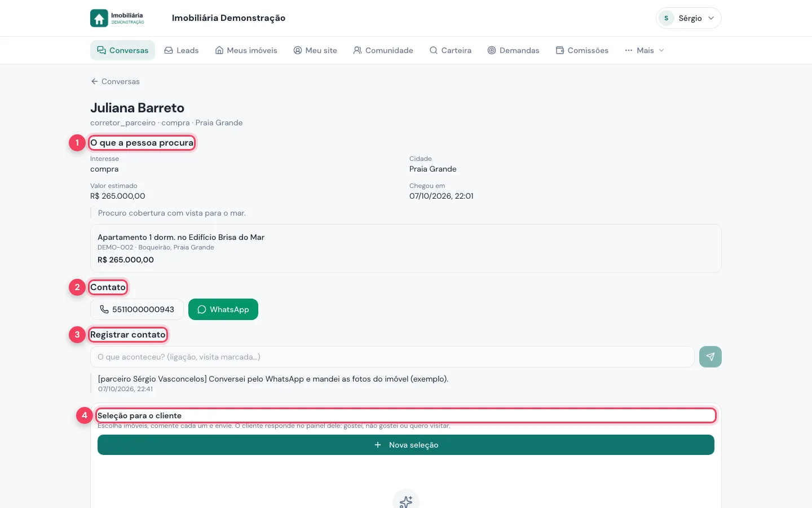Click the Carteira magnifier icon

click(434, 50)
